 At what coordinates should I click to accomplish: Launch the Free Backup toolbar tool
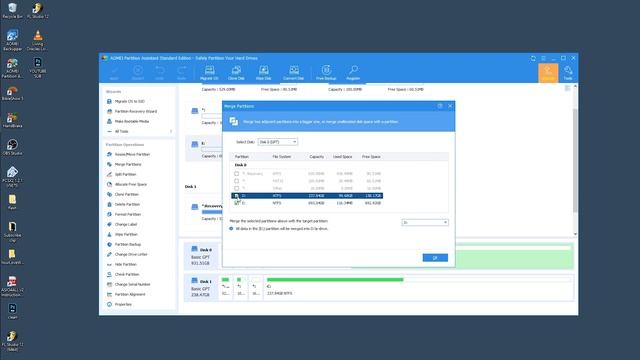[x=326, y=73]
